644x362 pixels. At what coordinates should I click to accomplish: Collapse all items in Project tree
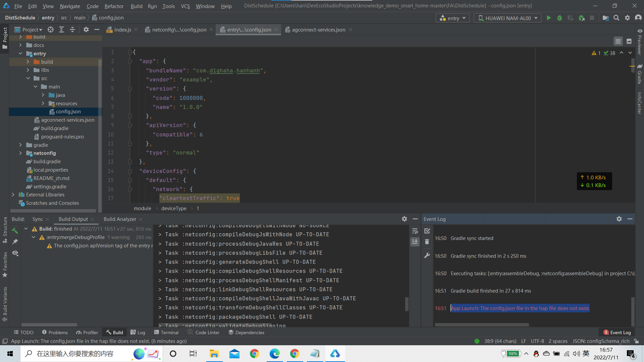(x=72, y=30)
